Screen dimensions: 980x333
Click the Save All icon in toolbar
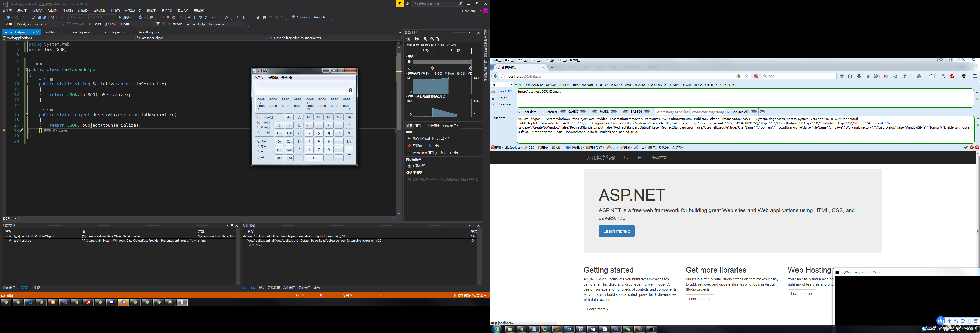[44, 18]
